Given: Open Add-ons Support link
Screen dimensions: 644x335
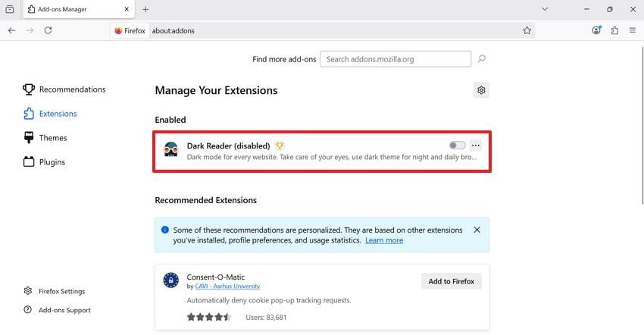Looking at the screenshot, I should 57,310.
